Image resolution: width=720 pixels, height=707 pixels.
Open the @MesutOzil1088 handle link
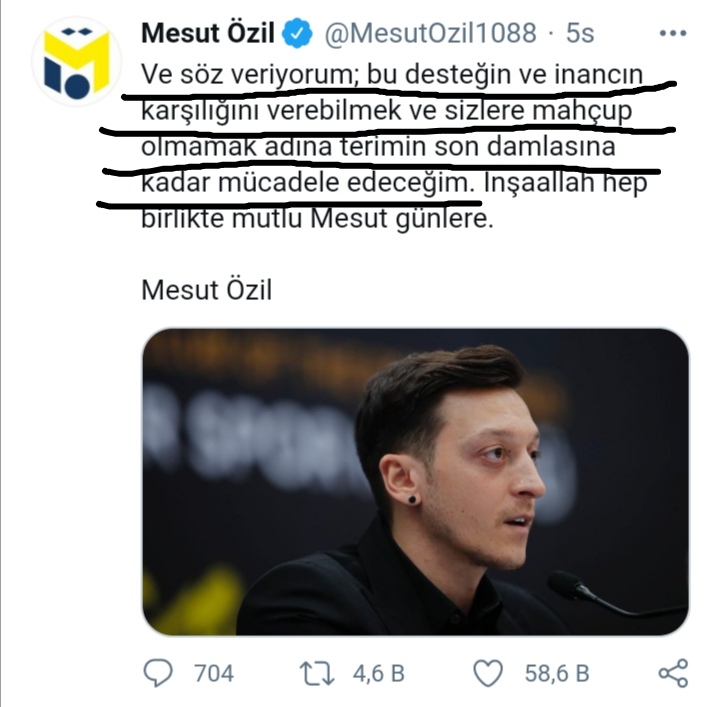(x=431, y=33)
